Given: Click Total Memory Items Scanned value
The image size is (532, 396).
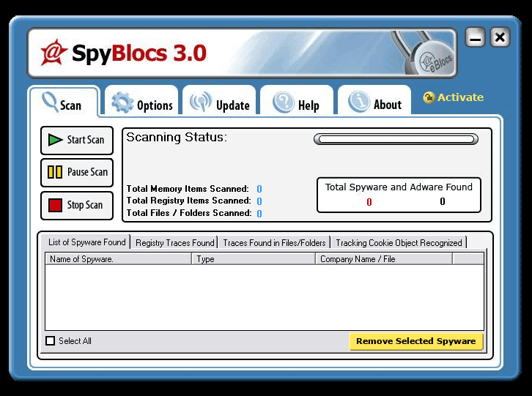Looking at the screenshot, I should (259, 189).
